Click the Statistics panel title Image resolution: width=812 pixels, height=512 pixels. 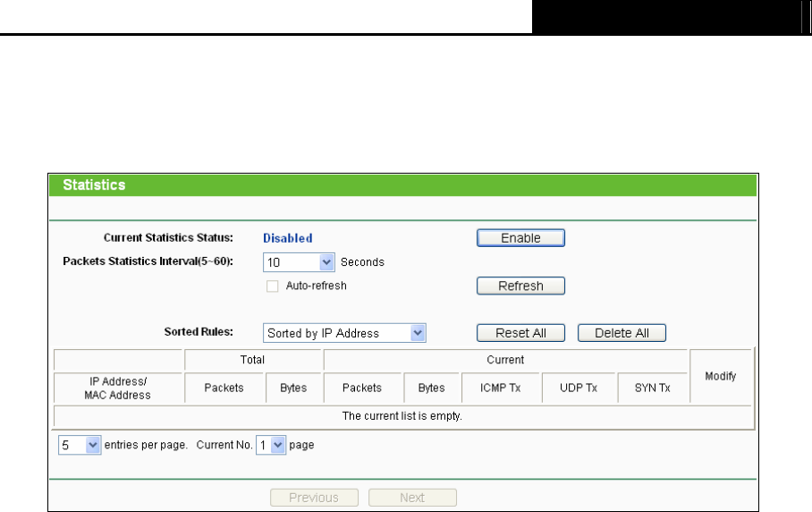94,185
